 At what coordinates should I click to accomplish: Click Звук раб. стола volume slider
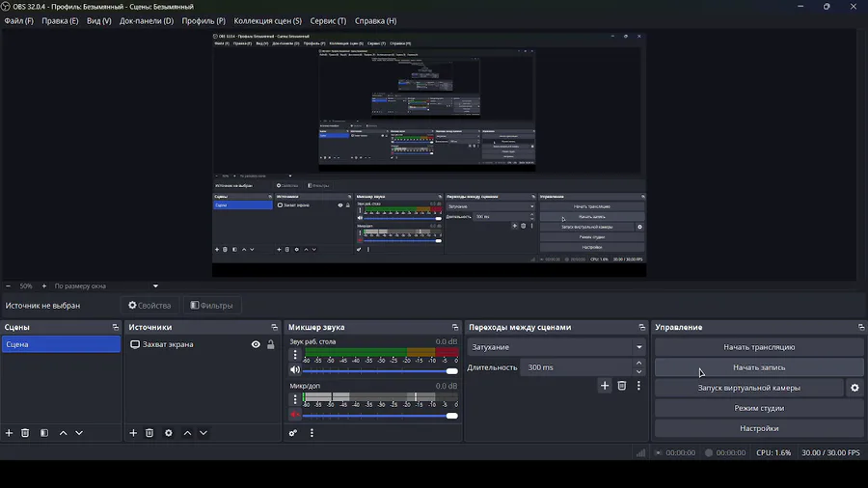tap(380, 370)
